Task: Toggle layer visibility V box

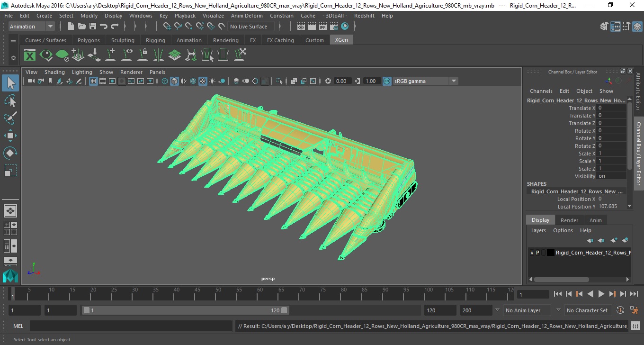Action: 532,253
